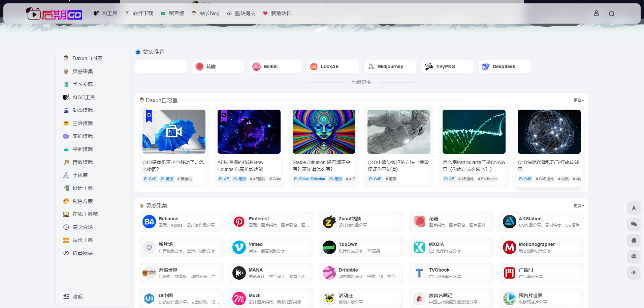Select the 音效资源 music note icon in sidebar

[x=66, y=162]
